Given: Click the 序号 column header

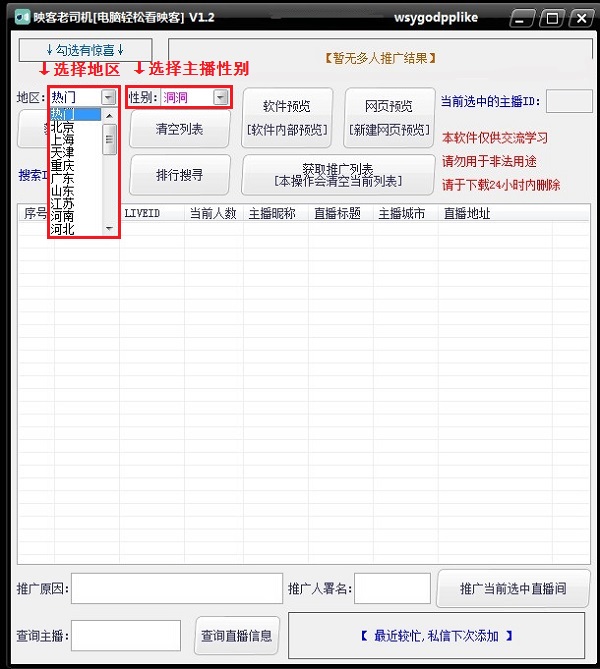Looking at the screenshot, I should pos(36,213).
